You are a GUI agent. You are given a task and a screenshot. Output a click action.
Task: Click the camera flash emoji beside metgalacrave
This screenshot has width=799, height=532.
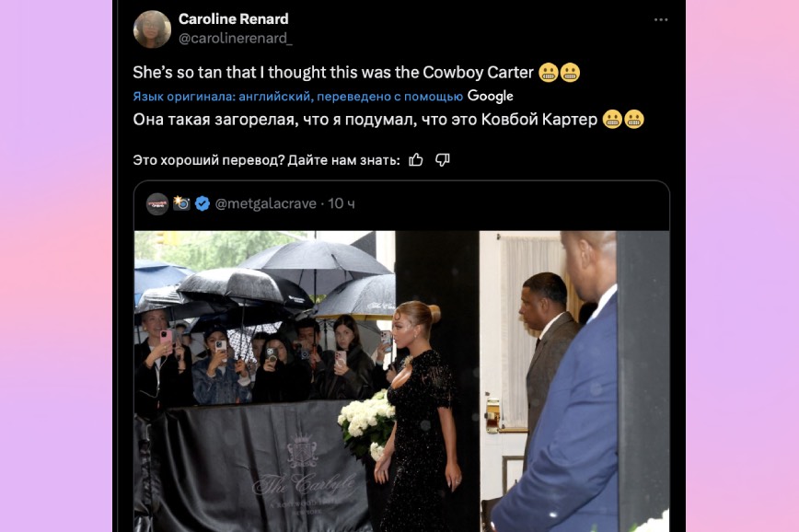tap(181, 203)
